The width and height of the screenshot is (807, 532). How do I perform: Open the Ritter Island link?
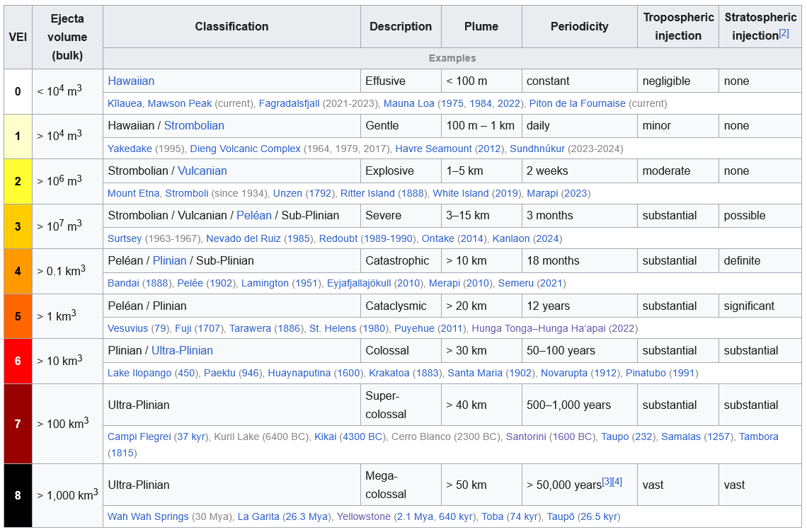[367, 193]
